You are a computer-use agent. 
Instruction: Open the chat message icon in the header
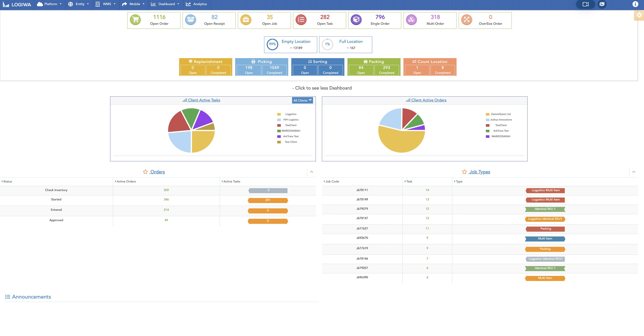pyautogui.click(x=602, y=4)
